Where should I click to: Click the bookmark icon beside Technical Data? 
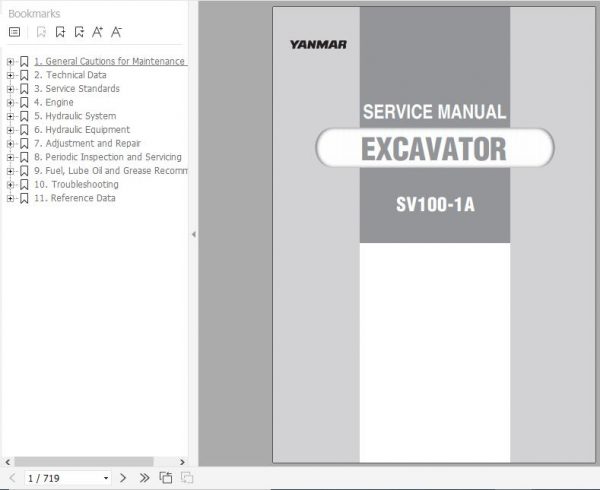pos(24,75)
